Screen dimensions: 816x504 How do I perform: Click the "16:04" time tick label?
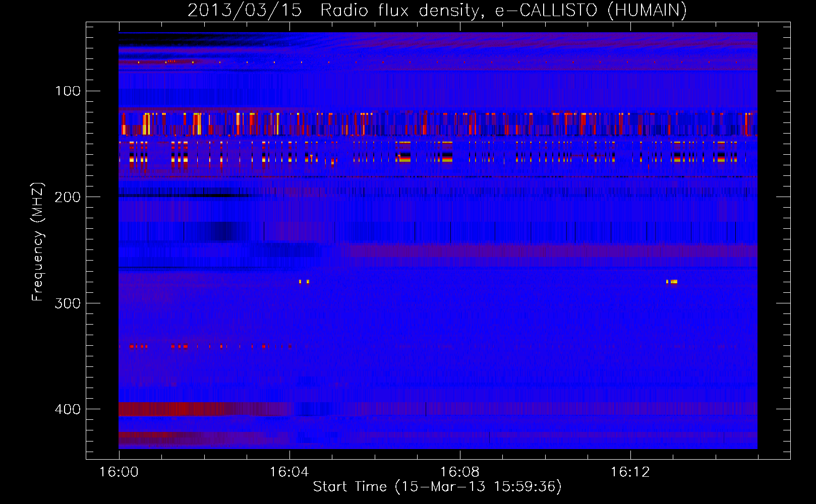[289, 472]
